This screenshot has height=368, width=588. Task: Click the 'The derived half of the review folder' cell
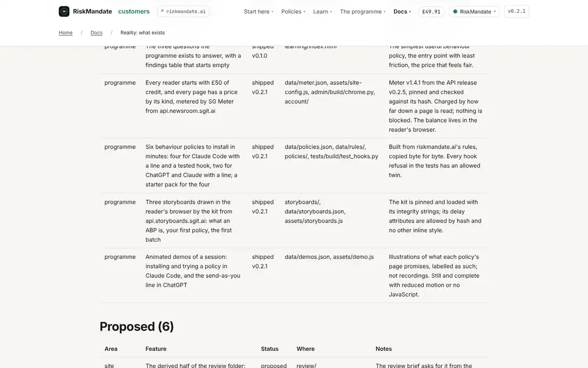(195, 365)
